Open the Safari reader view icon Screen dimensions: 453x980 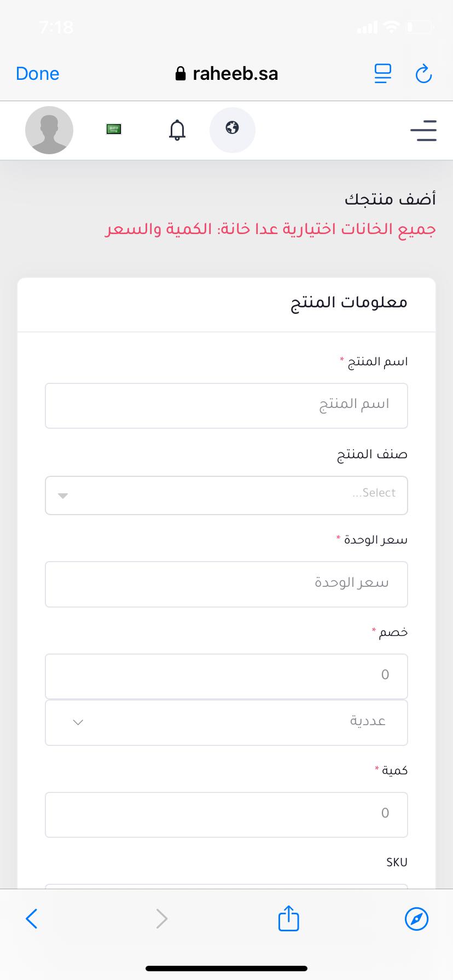tap(383, 73)
